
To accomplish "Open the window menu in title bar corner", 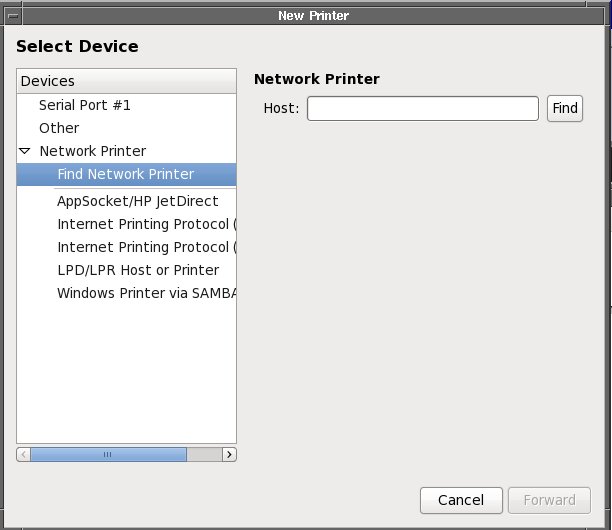I will (11, 17).
